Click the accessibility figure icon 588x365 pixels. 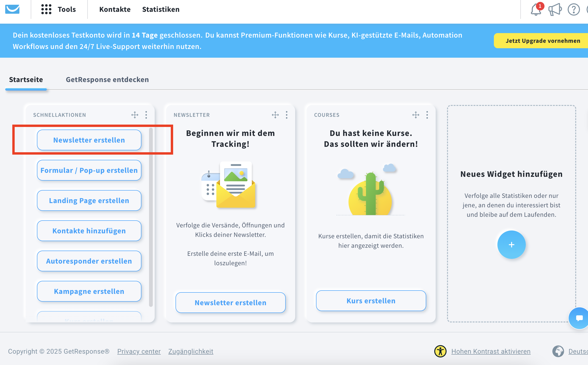pyautogui.click(x=440, y=351)
